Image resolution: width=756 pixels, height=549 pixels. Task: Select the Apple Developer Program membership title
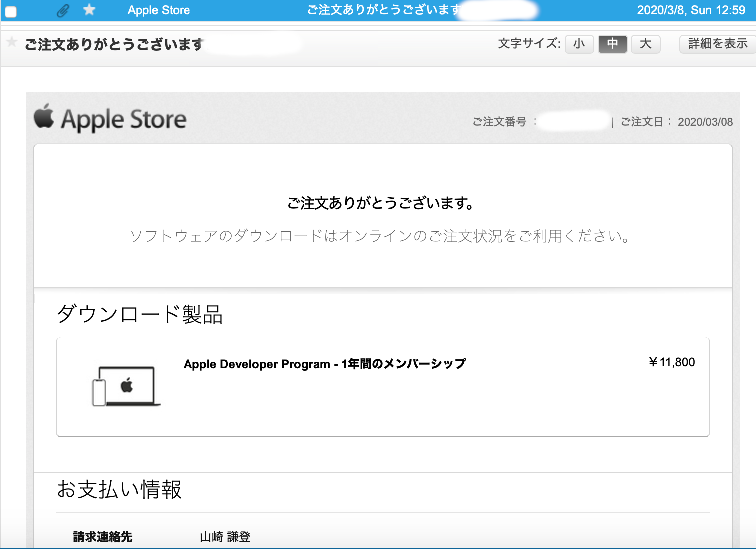coord(325,364)
